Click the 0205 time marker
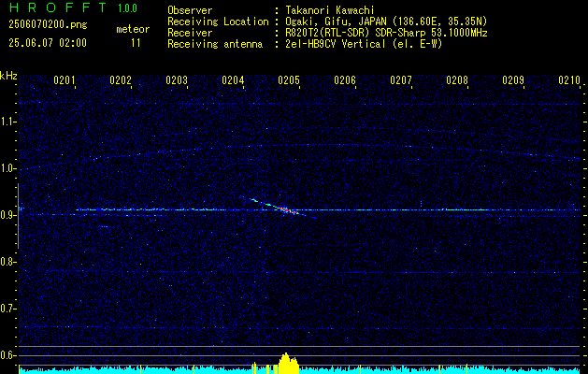Screen dimensions: 588x374 (x=289, y=80)
